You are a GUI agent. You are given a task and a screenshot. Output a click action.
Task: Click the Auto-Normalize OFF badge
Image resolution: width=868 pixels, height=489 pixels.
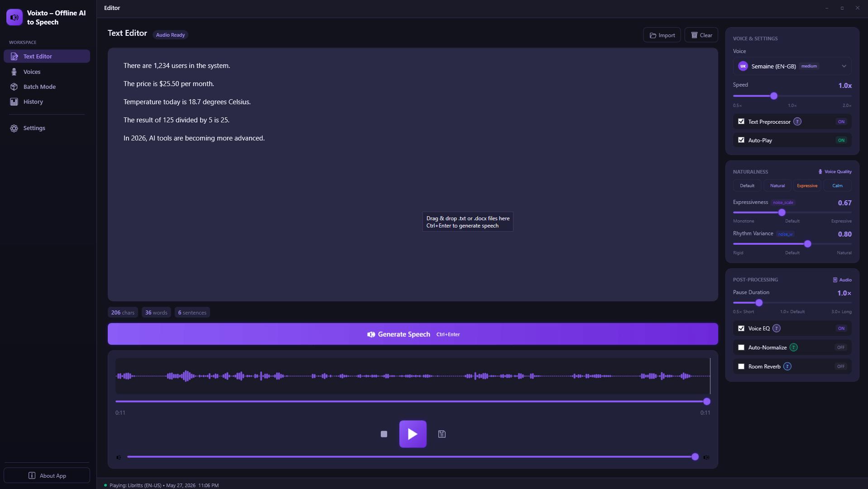pos(841,348)
